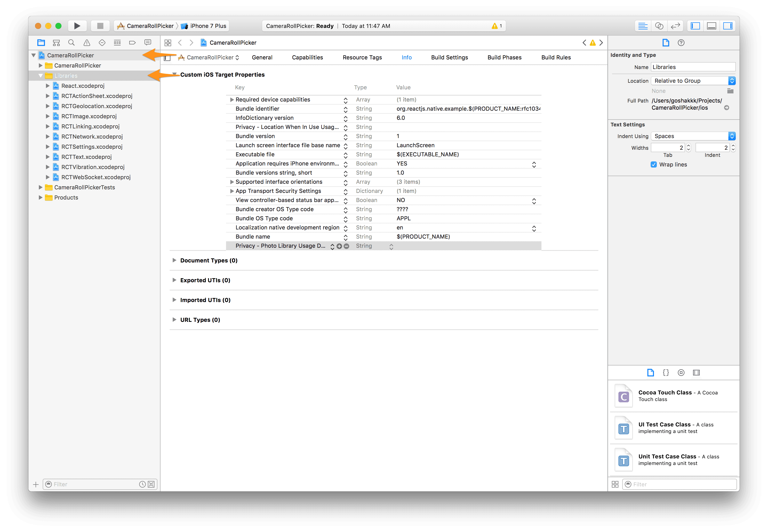Screen dimensions: 768x532
Task: Switch to the General tab
Action: (262, 57)
